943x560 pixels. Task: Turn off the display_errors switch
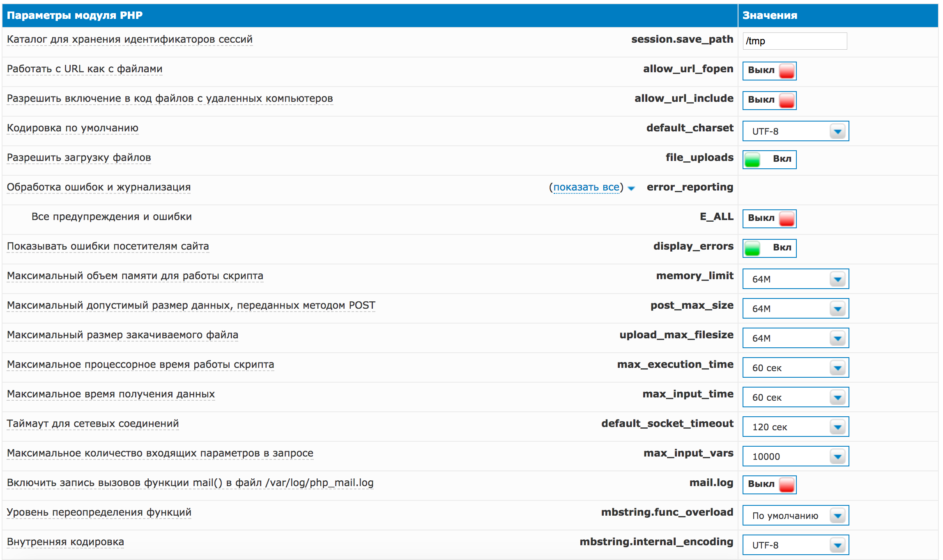pyautogui.click(x=769, y=248)
